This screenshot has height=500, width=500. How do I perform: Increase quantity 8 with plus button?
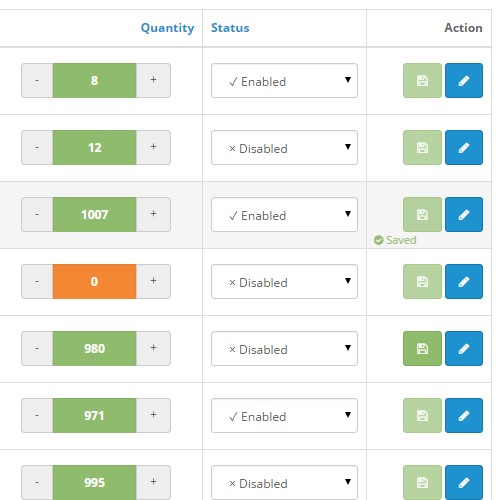153,80
